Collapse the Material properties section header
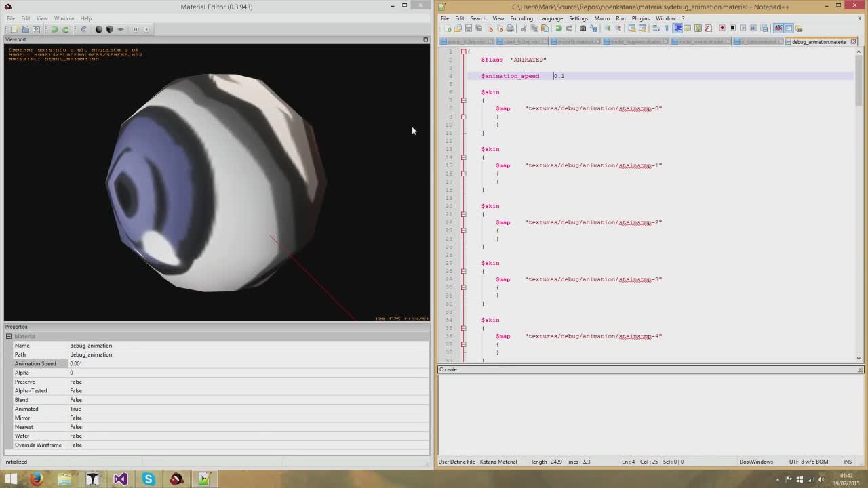This screenshot has width=868, height=488. (x=9, y=336)
